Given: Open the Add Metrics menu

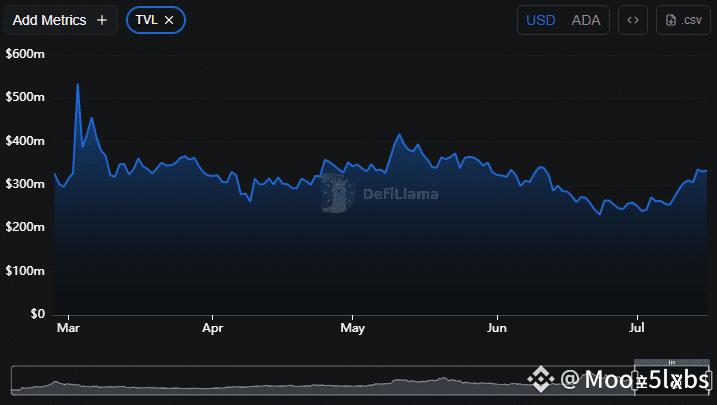Looking at the screenshot, I should pyautogui.click(x=60, y=20).
